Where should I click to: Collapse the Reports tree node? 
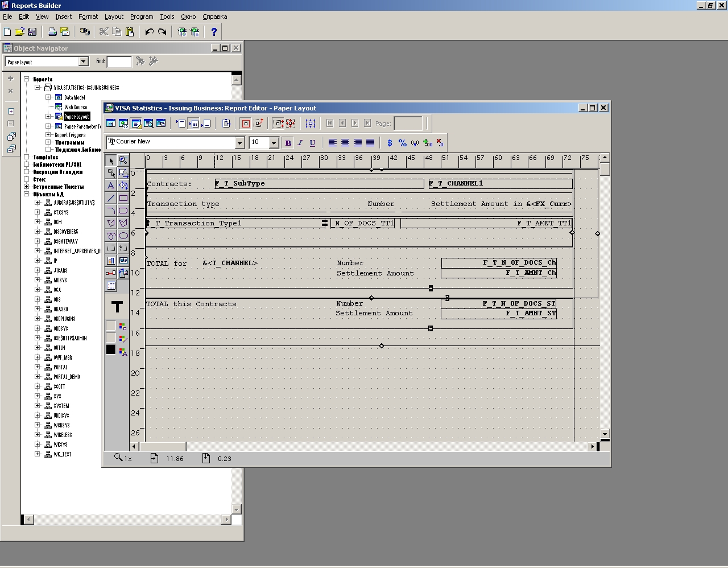tap(26, 79)
